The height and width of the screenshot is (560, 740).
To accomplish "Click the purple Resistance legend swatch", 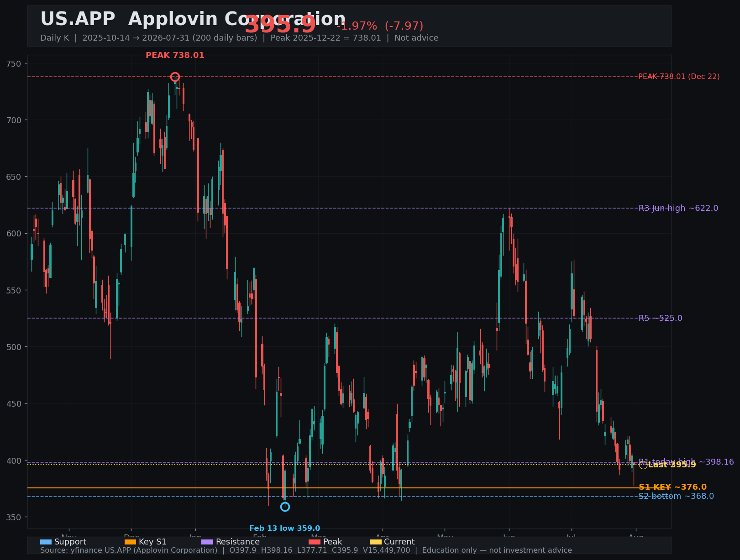I will point(207,542).
